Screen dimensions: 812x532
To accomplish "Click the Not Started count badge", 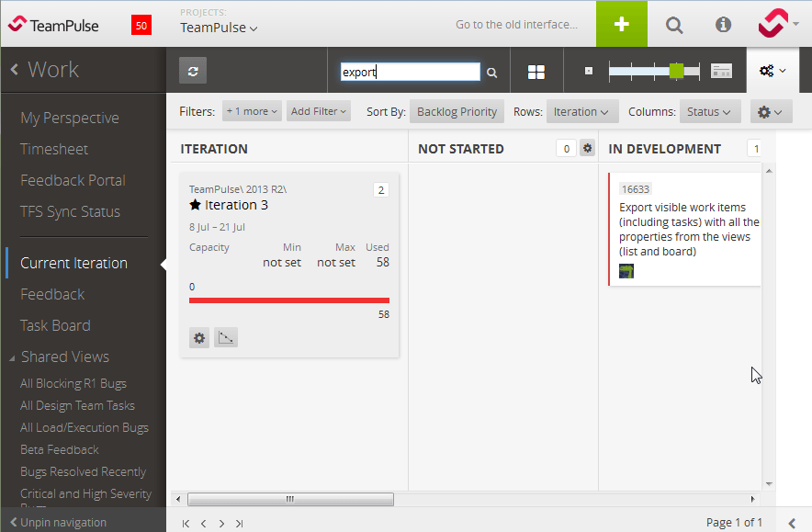I will pyautogui.click(x=566, y=149).
